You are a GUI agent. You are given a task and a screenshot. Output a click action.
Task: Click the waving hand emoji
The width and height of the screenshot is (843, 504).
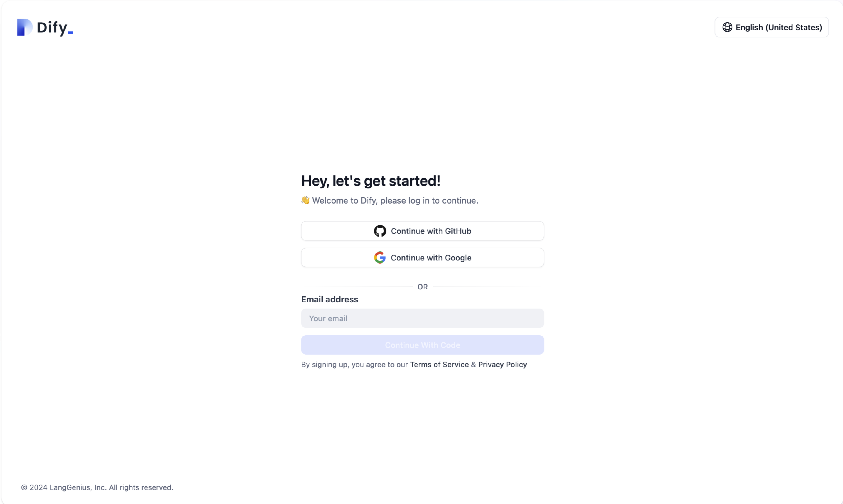tap(305, 200)
